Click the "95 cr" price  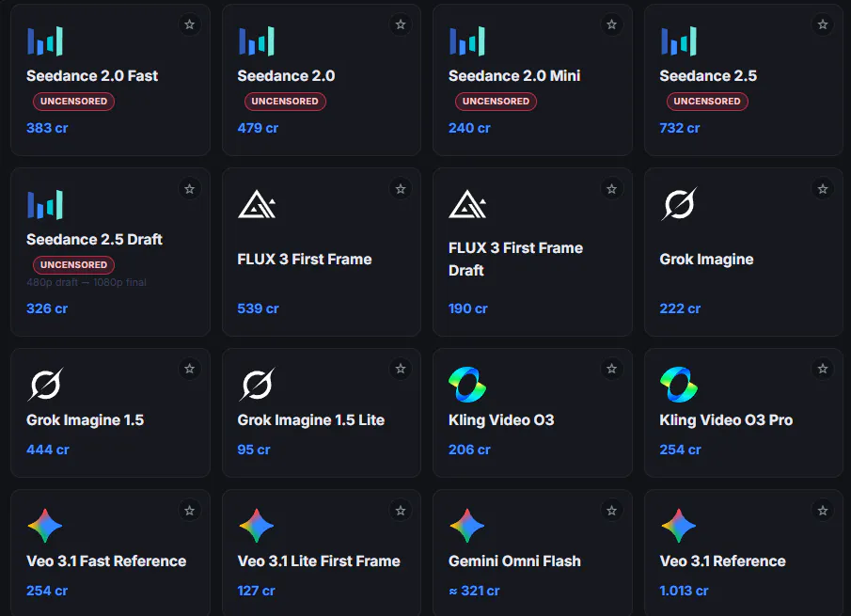[254, 450]
